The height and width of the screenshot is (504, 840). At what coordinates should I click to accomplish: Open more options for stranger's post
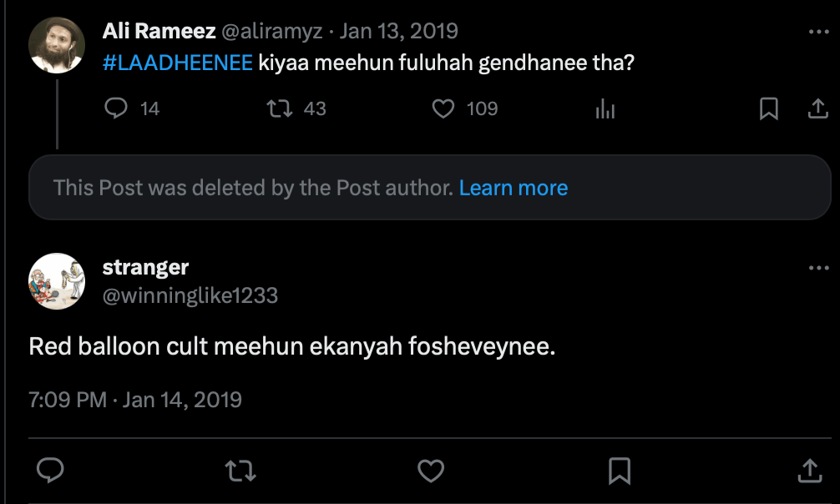(x=818, y=269)
